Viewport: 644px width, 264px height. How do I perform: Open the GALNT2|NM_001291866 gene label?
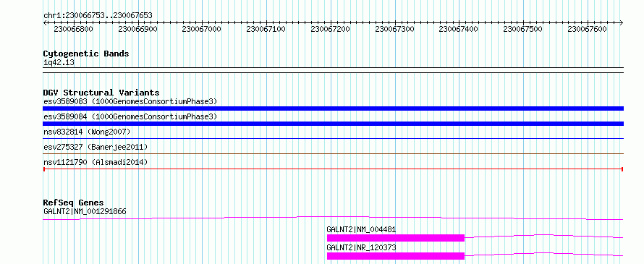point(85,212)
